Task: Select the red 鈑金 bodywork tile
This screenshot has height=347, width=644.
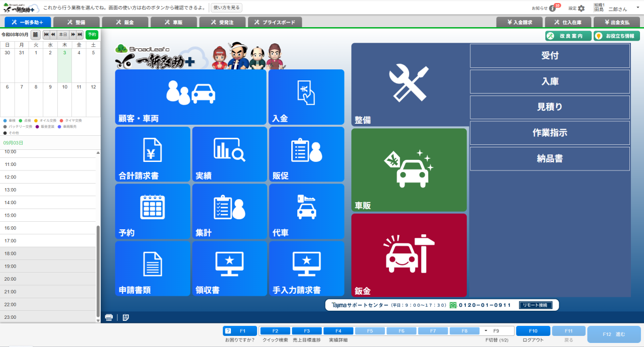Action: 409,255
